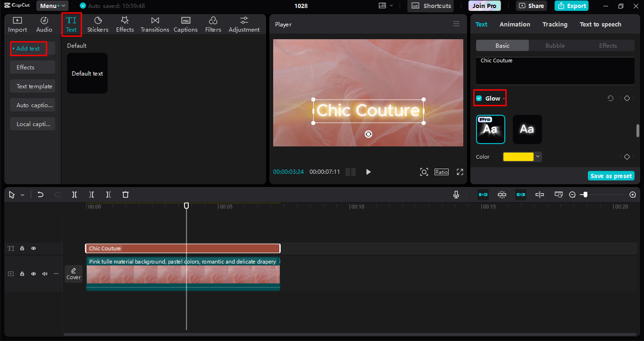Click the yellow glow color swatch
The image size is (644, 341).
pos(518,157)
